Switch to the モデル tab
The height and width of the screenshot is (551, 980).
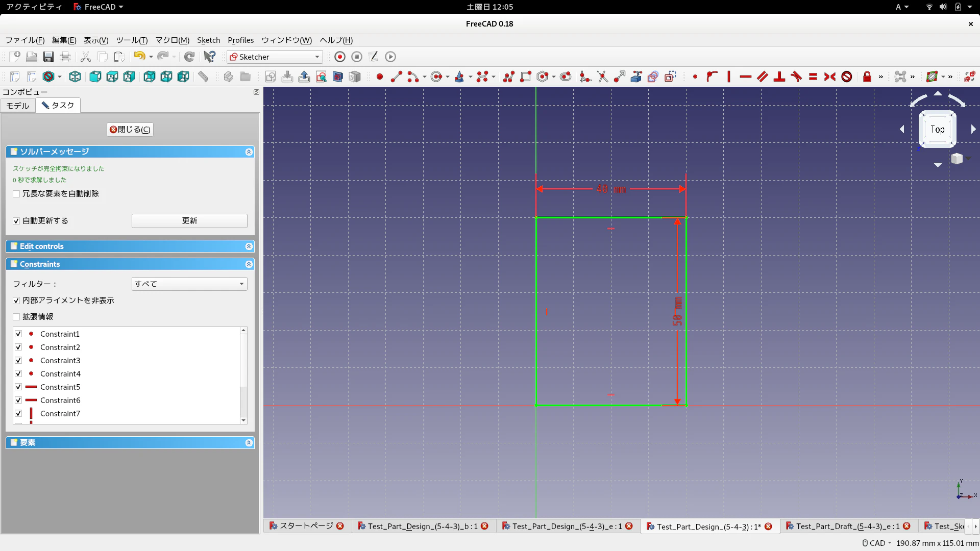pyautogui.click(x=18, y=106)
